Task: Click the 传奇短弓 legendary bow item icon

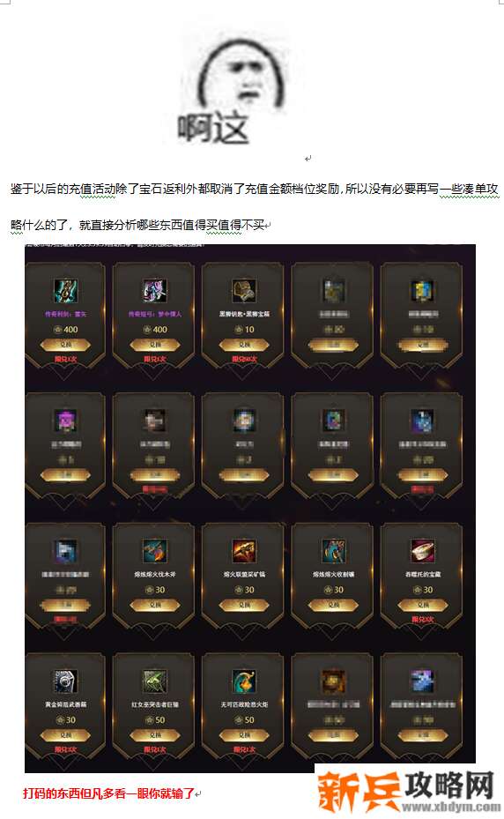Action: 154,290
